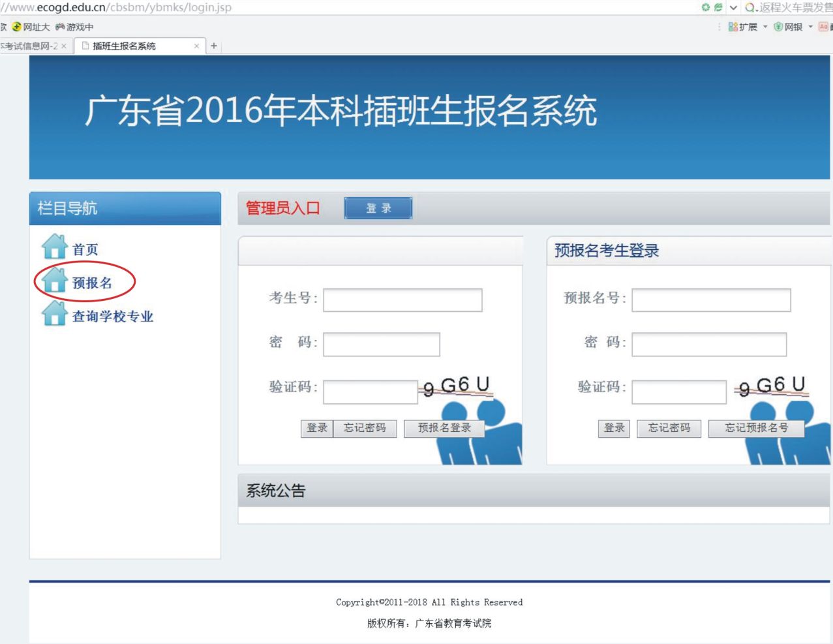Click the 版权所有 广东省教育考试院 footer text

coord(429,623)
